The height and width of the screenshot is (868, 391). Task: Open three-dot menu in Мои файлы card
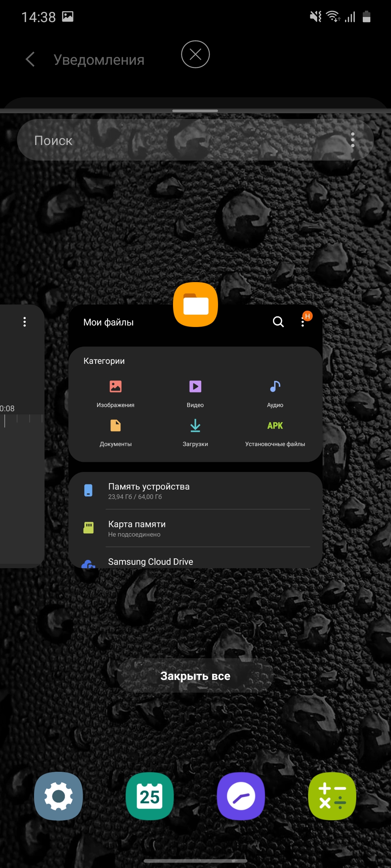click(x=303, y=322)
